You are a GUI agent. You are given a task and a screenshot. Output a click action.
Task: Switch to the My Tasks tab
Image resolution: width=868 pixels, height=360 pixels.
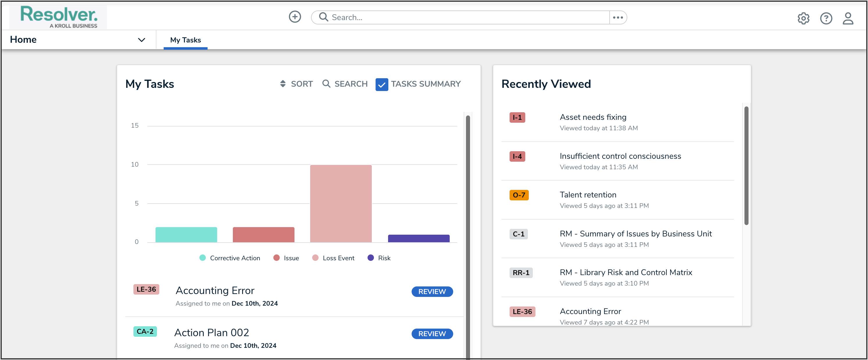[185, 40]
